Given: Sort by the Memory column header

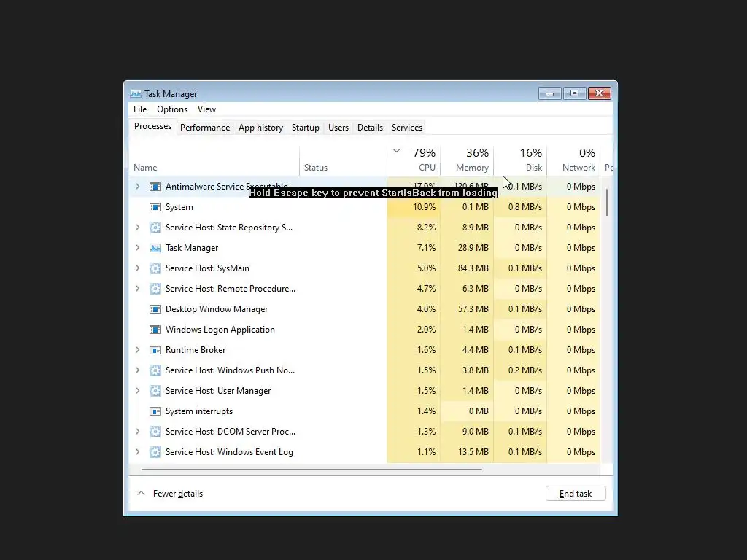Looking at the screenshot, I should pyautogui.click(x=467, y=161).
